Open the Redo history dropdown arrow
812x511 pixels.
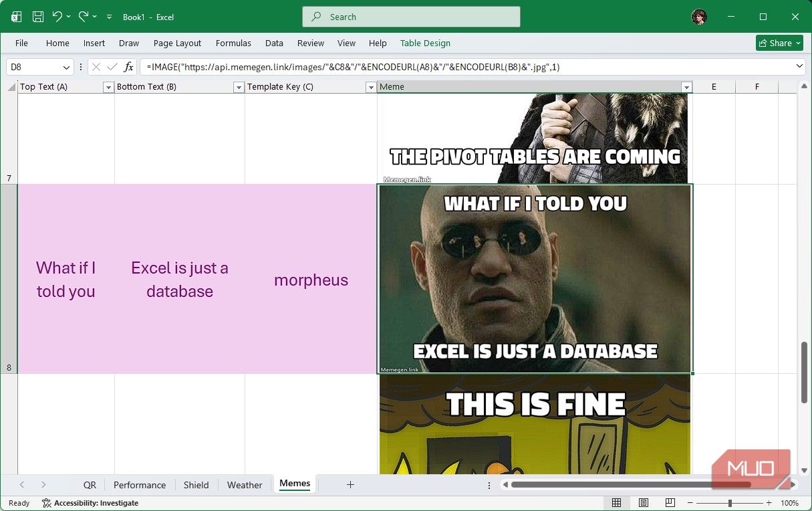[94, 17]
